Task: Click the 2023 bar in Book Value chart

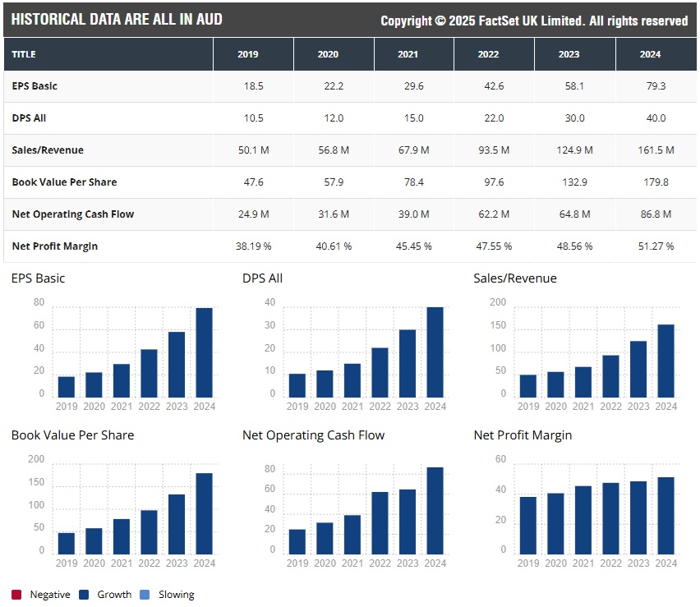Action: [x=177, y=524]
